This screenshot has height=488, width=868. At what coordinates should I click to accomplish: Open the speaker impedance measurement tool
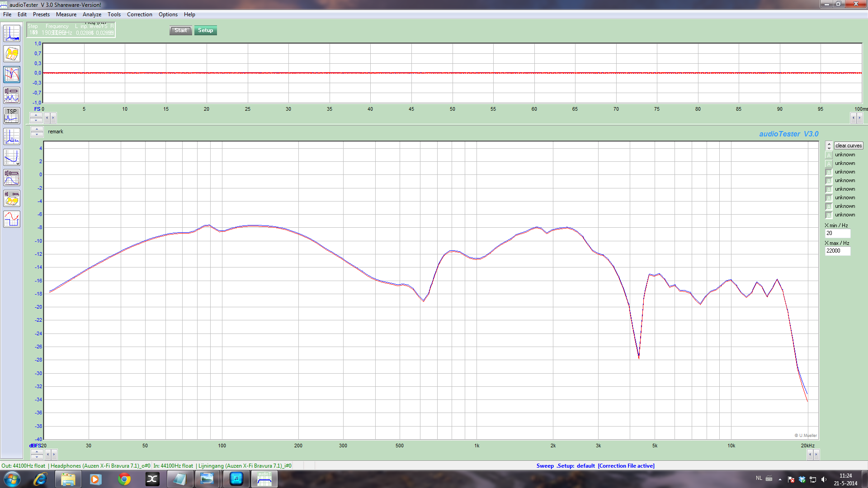(12, 95)
